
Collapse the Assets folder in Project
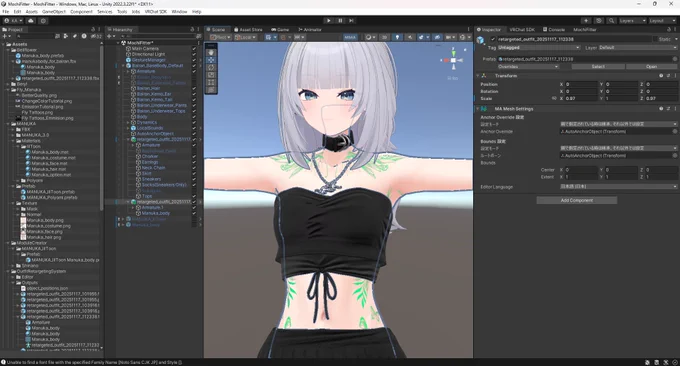click(3, 44)
